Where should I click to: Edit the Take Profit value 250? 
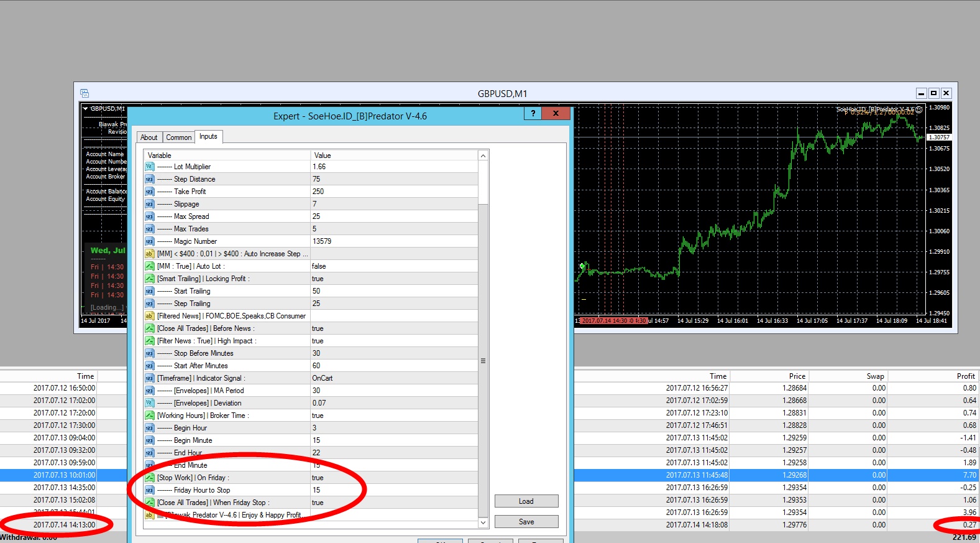tap(394, 192)
